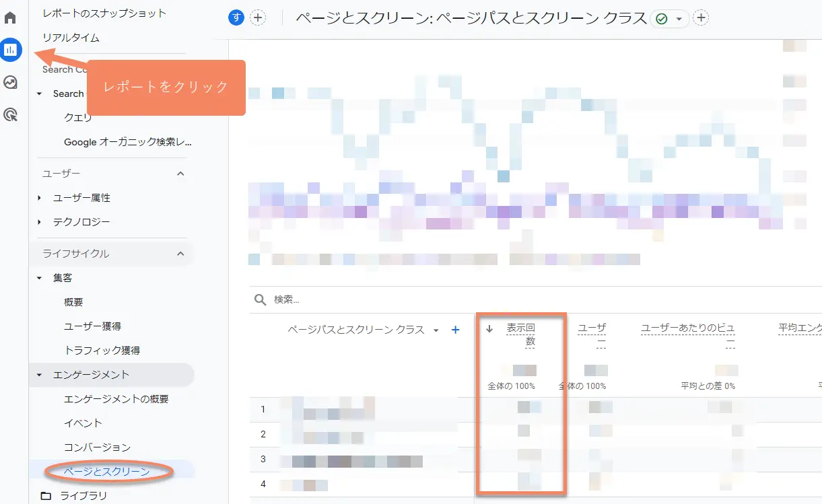Open the Explore section icon
The width and height of the screenshot is (822, 504).
9,82
